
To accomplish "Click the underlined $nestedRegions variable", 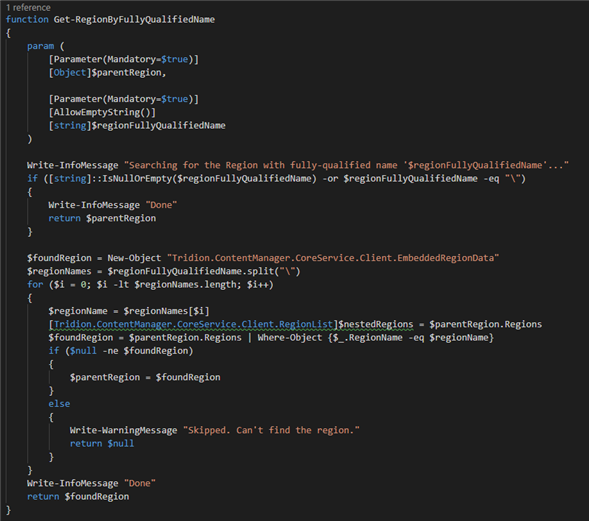I will click(x=376, y=324).
